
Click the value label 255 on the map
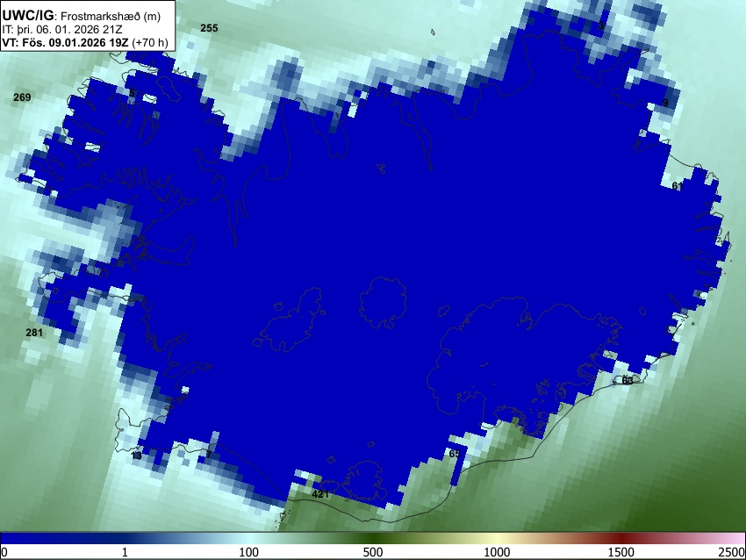tap(209, 28)
